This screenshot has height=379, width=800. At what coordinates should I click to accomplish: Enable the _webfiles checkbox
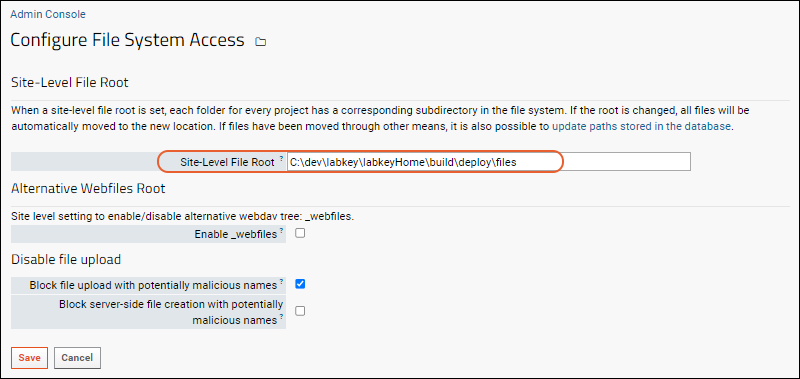coord(301,233)
